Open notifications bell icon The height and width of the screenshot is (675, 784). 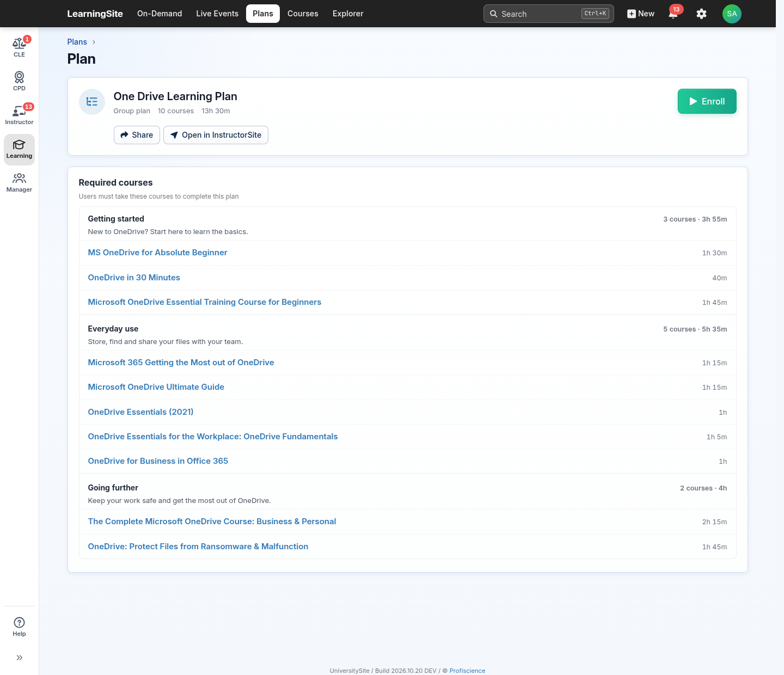(673, 14)
